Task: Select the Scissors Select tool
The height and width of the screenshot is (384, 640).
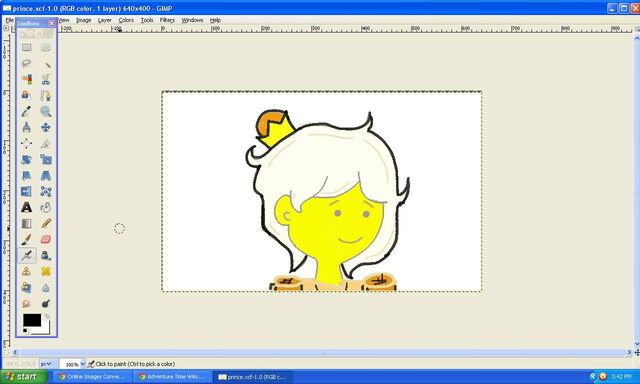Action: (x=46, y=79)
